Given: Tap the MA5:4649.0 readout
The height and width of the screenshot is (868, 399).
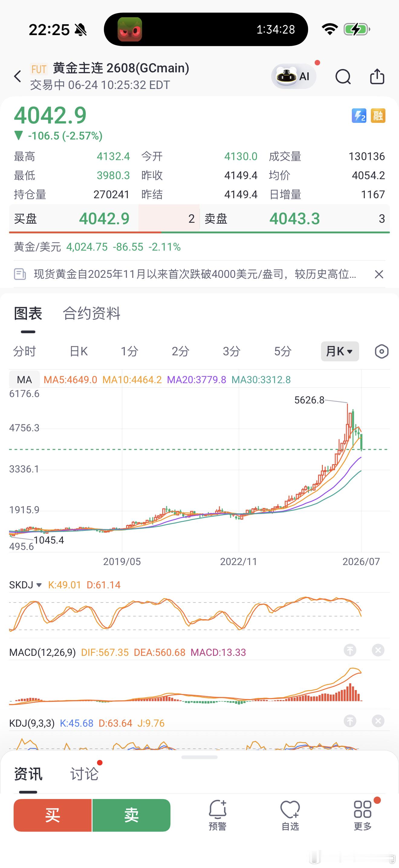Looking at the screenshot, I should tap(70, 380).
